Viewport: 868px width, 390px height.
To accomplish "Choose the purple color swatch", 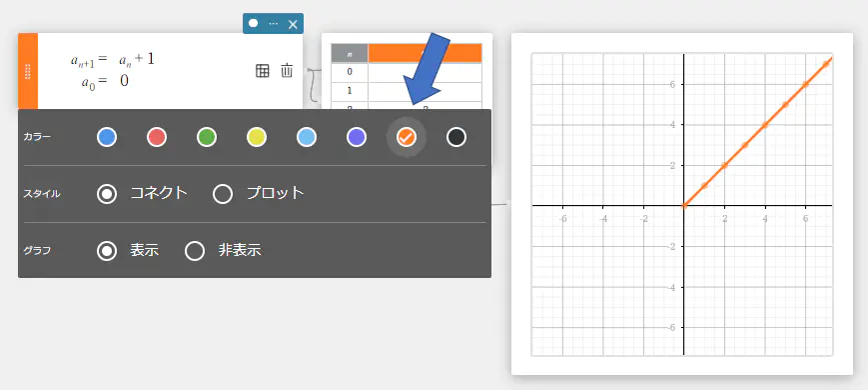I will tap(357, 137).
